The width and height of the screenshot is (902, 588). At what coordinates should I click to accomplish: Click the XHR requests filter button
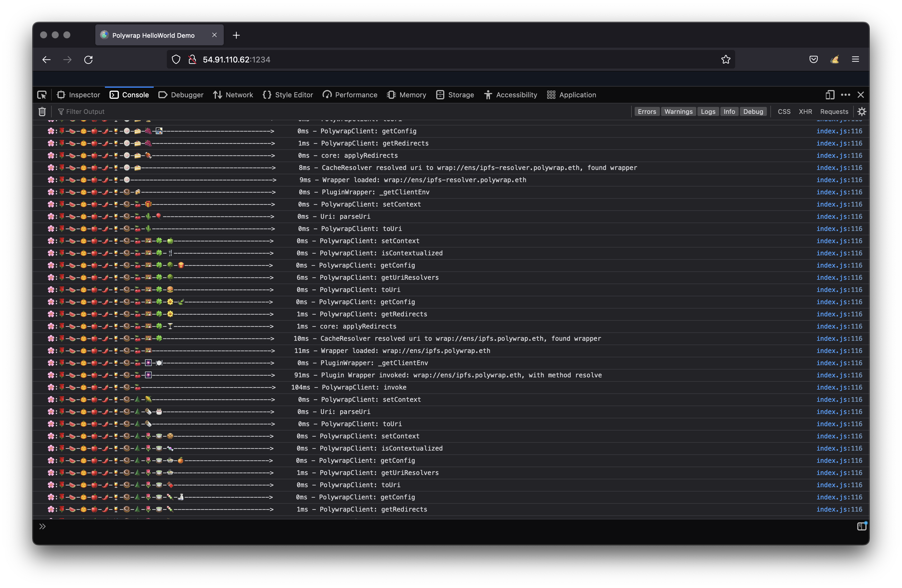click(805, 111)
